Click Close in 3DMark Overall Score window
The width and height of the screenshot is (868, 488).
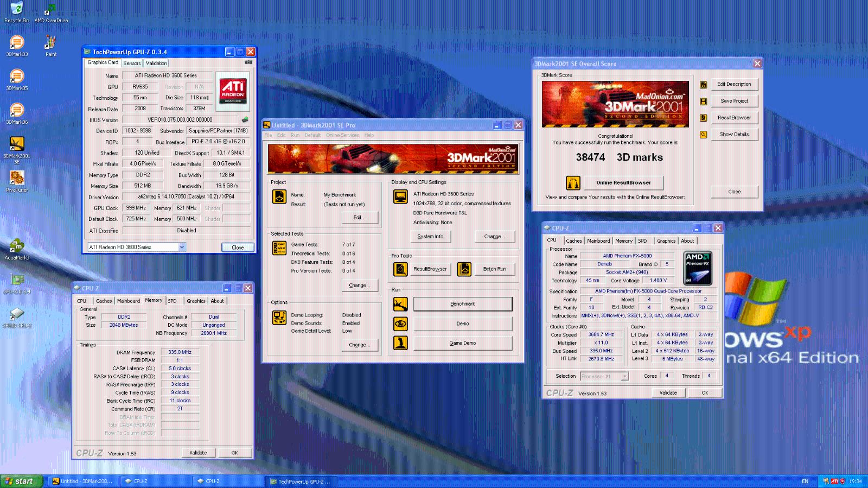(734, 192)
